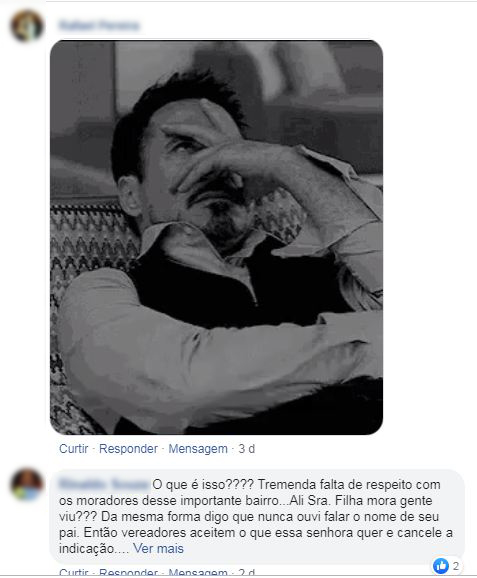Open the '2 d' timestamp link
This screenshot has height=578, width=477.
pyautogui.click(x=247, y=572)
